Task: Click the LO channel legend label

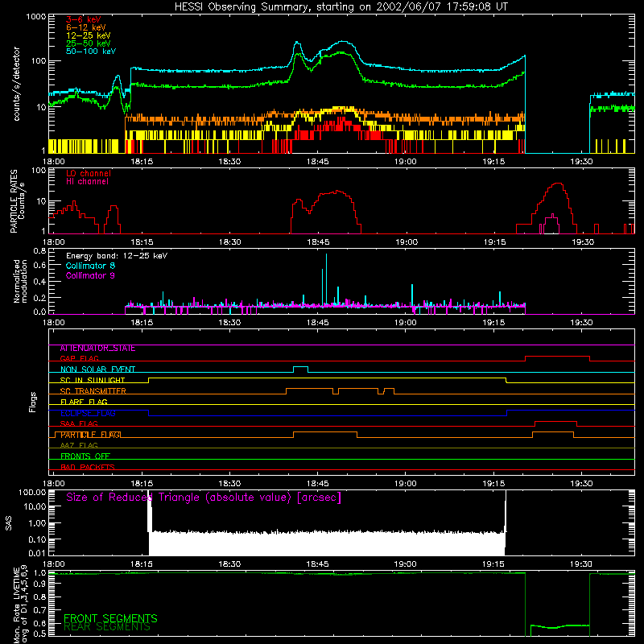Action: point(89,173)
